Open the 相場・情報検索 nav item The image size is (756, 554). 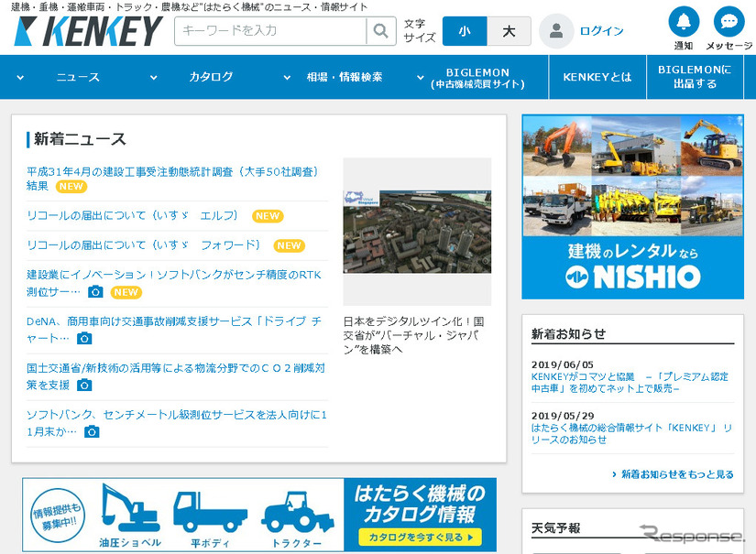tap(345, 77)
